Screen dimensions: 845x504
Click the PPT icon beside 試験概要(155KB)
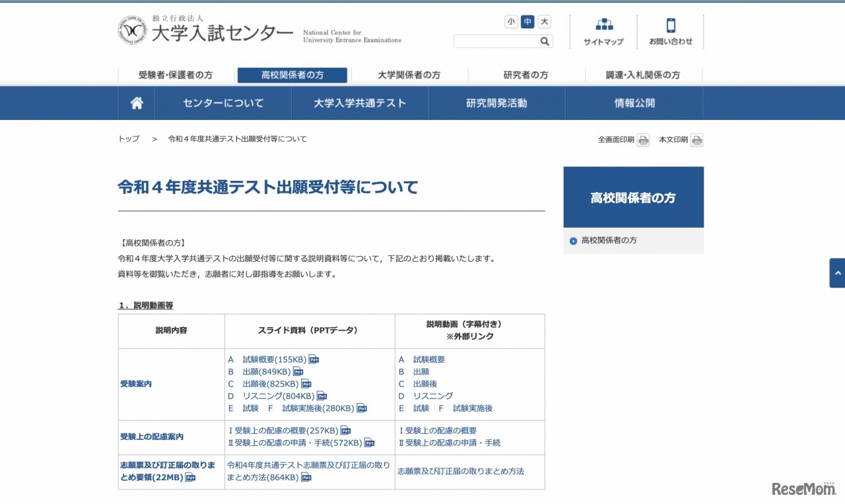pos(312,359)
